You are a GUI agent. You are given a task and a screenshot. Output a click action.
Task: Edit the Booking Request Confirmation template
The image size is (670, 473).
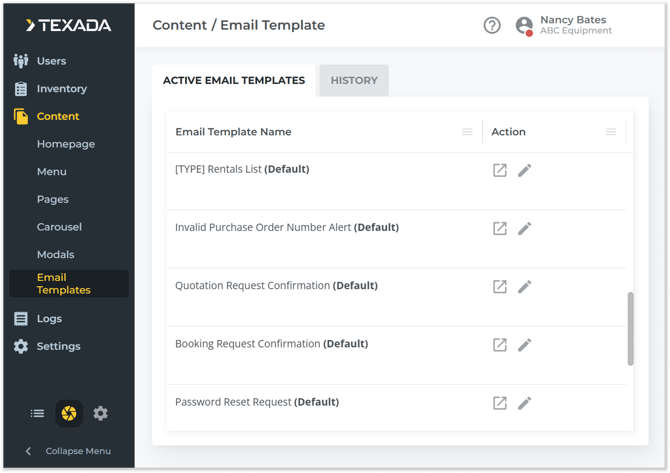click(x=525, y=345)
